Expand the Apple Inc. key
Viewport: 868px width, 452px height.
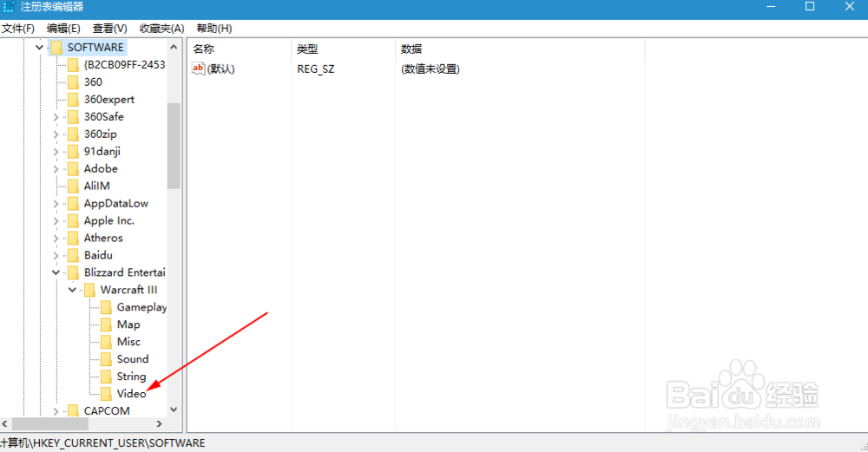[56, 220]
